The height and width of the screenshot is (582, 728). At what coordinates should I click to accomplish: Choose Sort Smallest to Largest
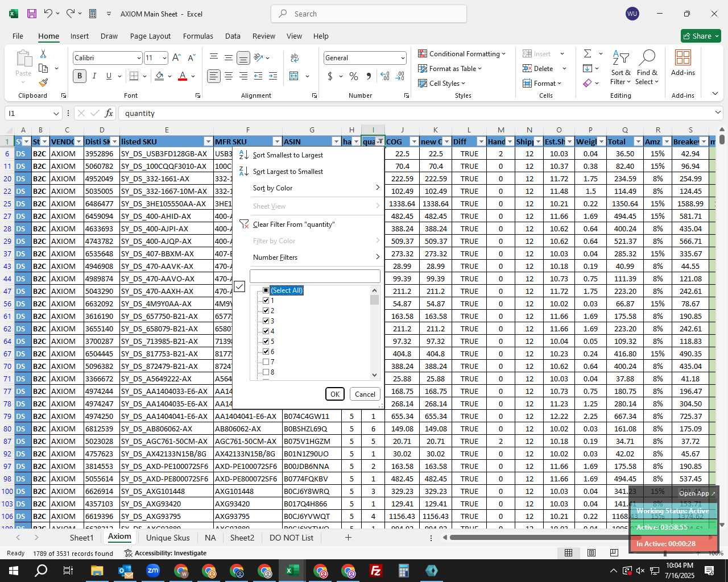(x=288, y=155)
